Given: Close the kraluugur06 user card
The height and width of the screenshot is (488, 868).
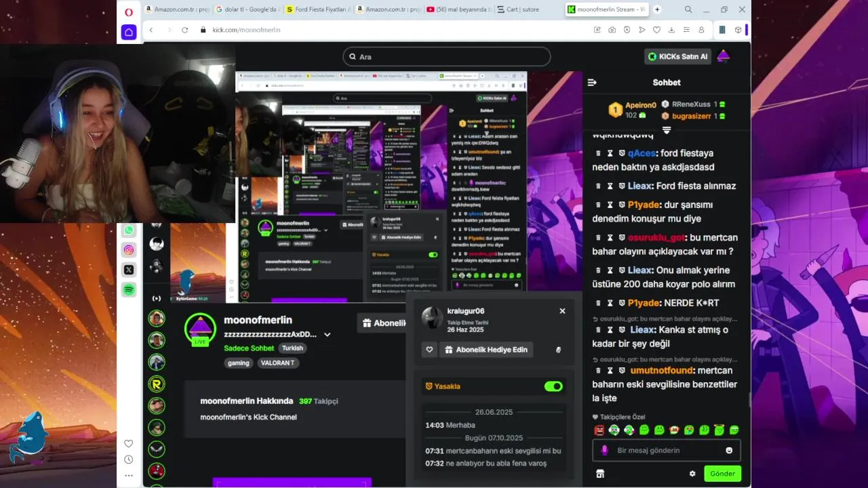Looking at the screenshot, I should 562,311.
